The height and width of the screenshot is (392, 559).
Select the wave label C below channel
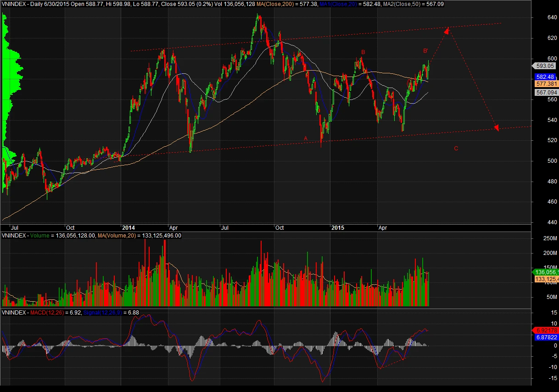(x=456, y=149)
